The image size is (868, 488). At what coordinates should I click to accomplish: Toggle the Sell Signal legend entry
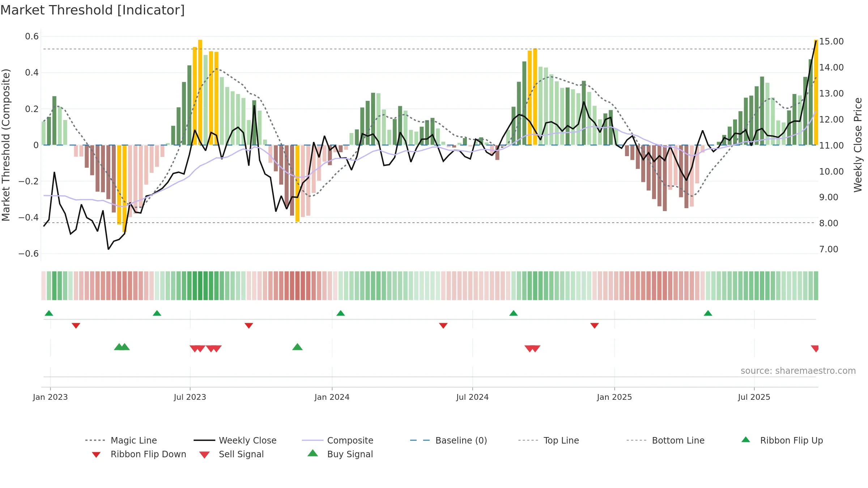(231, 454)
